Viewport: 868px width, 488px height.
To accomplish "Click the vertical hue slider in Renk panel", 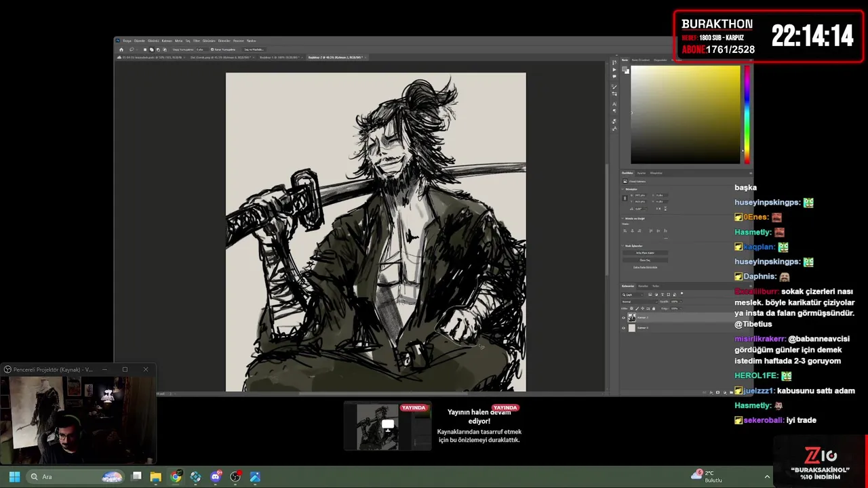I will 747,115.
